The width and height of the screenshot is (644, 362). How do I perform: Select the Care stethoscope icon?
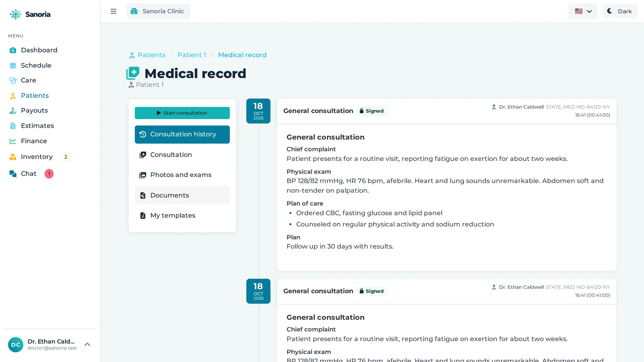click(13, 80)
